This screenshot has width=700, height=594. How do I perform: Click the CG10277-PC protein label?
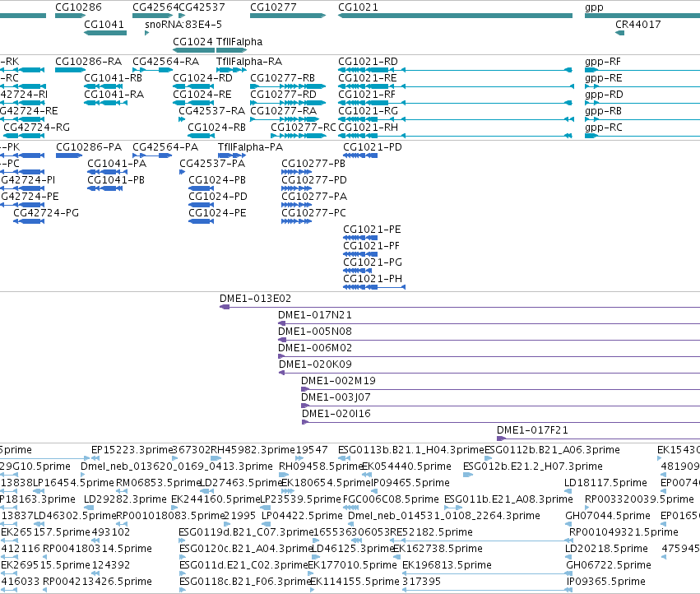pos(313,213)
